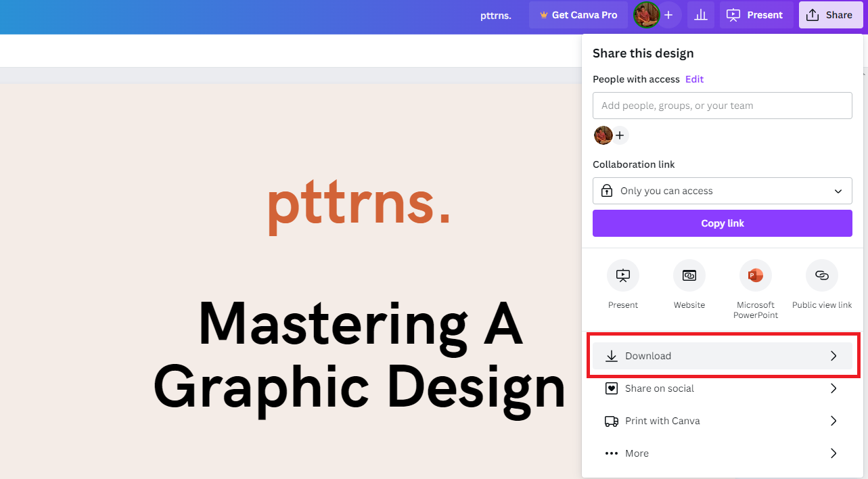Viewport: 868px width, 479px height.
Task: Expand the Share on social chevron
Action: [x=833, y=388]
